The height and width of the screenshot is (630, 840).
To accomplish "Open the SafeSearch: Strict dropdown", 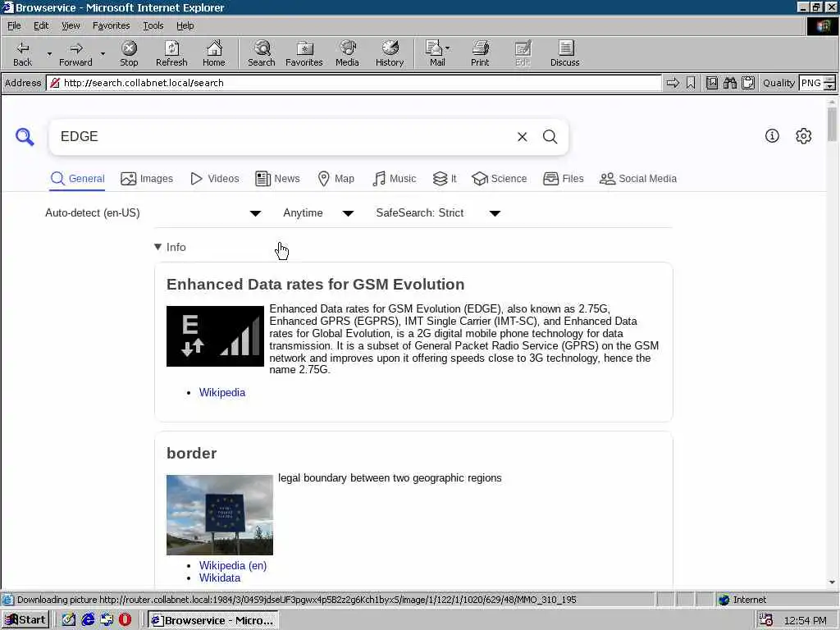I will (x=438, y=213).
